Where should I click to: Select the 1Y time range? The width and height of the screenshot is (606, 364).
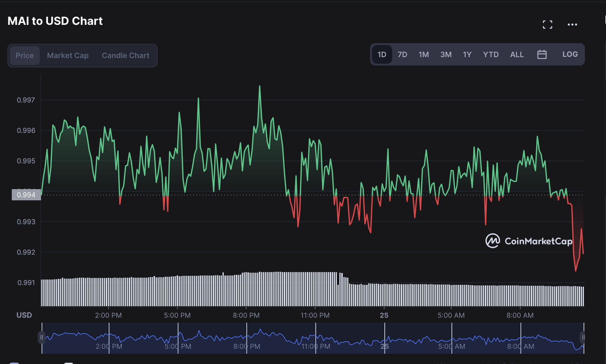tap(467, 55)
